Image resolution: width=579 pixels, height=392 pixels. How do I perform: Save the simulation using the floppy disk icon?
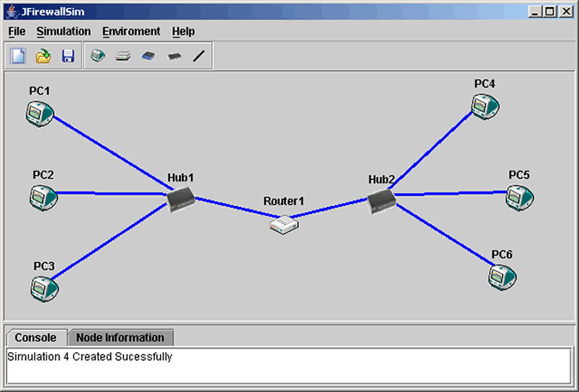pyautogui.click(x=68, y=56)
